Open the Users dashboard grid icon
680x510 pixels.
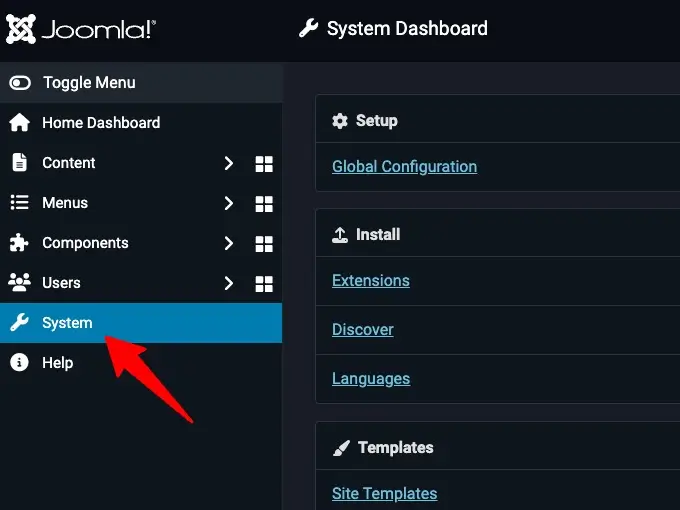coord(264,284)
